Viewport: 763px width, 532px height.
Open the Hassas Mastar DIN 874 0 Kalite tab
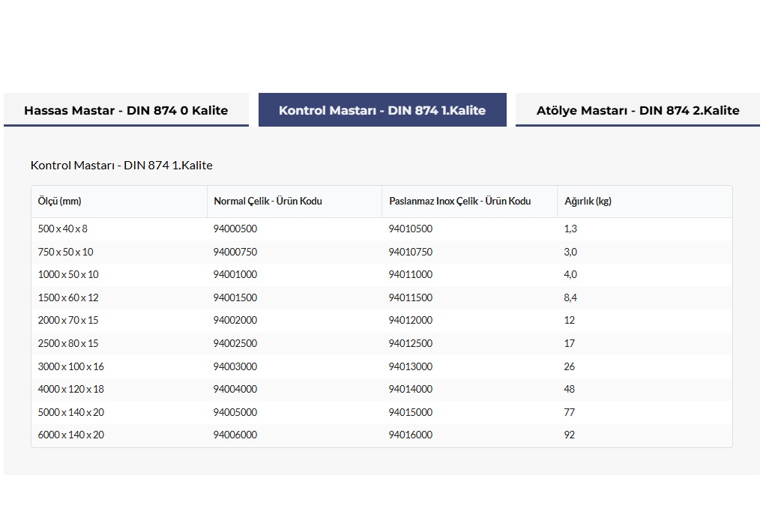[126, 110]
